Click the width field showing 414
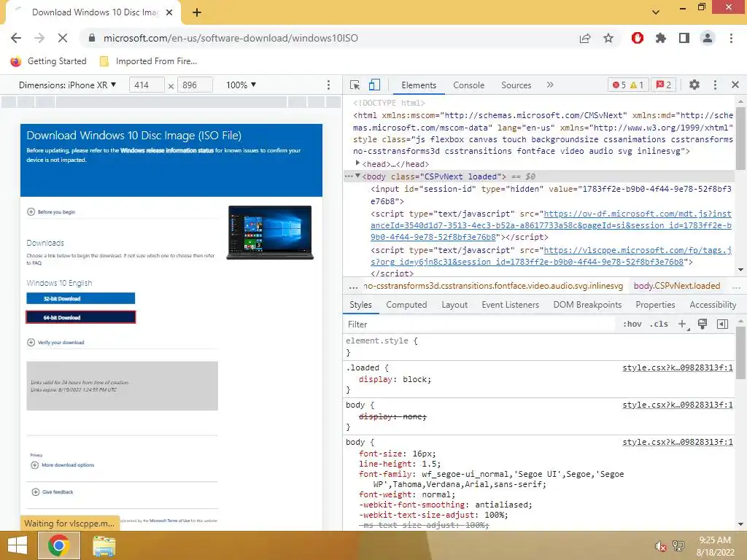Viewport: 747px width, 560px height. click(x=147, y=85)
